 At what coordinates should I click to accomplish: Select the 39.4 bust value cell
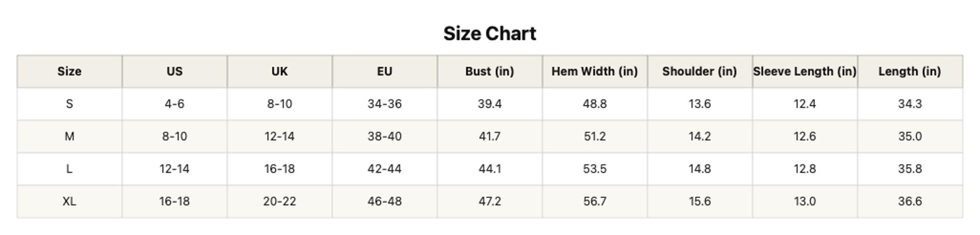point(490,104)
